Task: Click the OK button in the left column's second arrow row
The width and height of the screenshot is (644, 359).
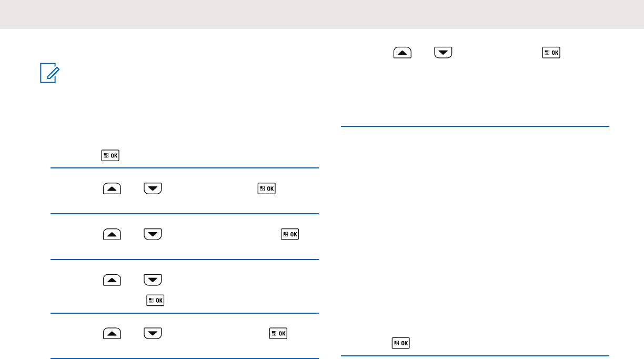Action: [x=290, y=234]
